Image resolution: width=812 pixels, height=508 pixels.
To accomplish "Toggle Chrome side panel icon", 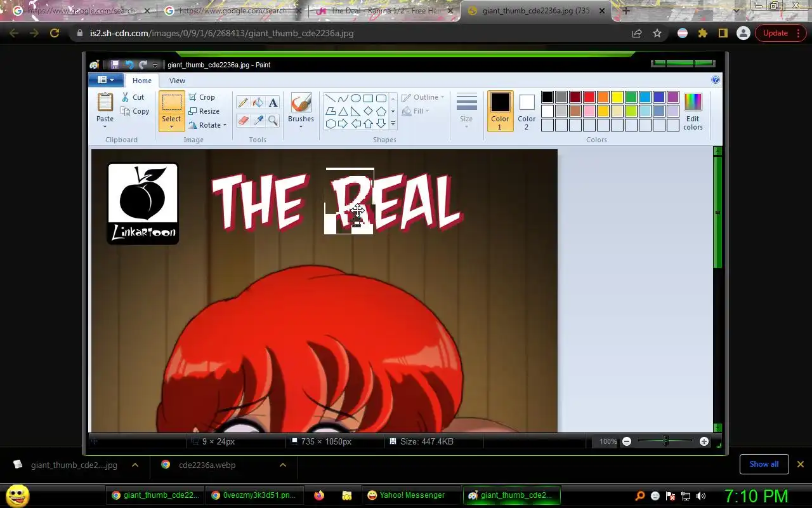I will click(x=723, y=33).
